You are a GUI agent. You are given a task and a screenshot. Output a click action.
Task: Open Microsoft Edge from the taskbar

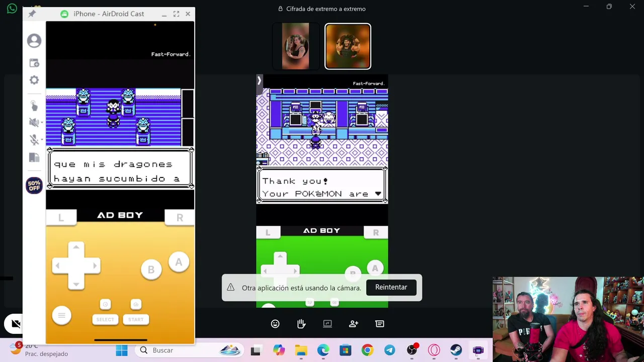click(x=323, y=350)
